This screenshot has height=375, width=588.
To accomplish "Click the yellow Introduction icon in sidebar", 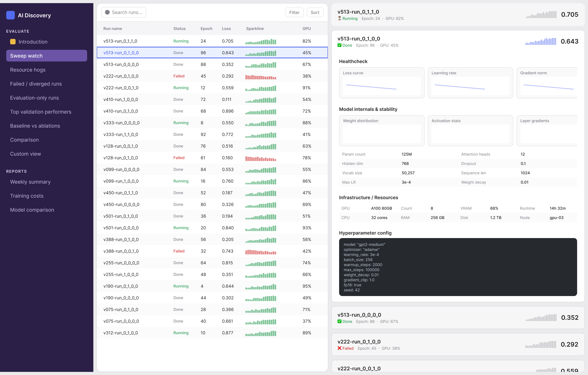I will (x=13, y=42).
